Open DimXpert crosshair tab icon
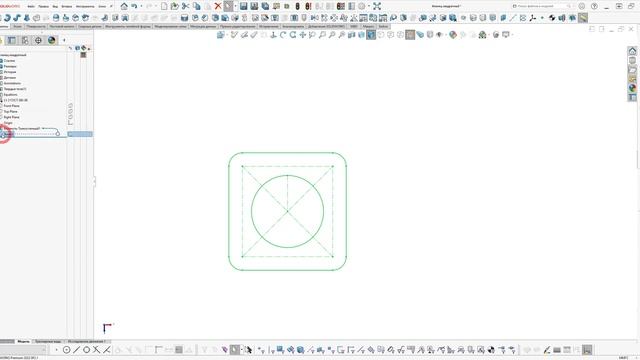The height and width of the screenshot is (360, 640). point(38,40)
